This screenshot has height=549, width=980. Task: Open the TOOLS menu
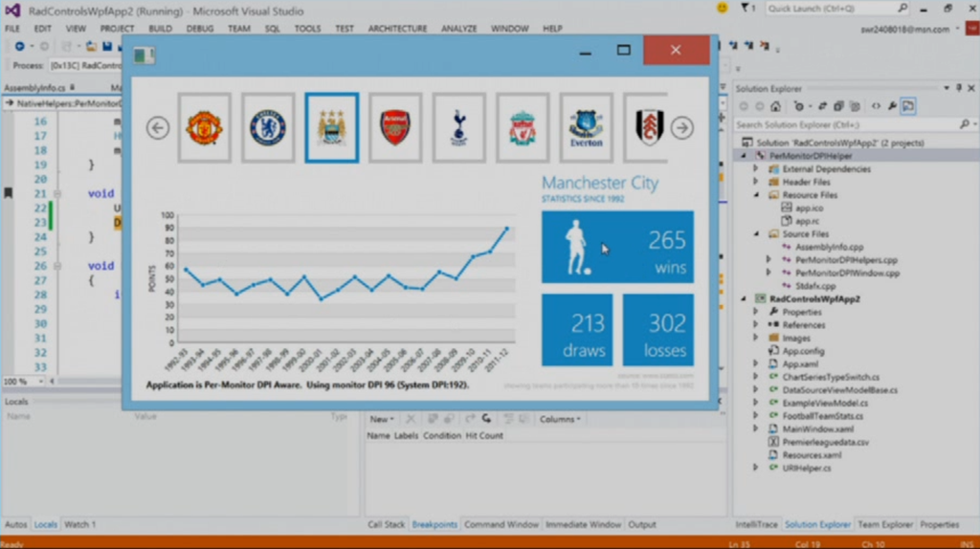pyautogui.click(x=307, y=29)
